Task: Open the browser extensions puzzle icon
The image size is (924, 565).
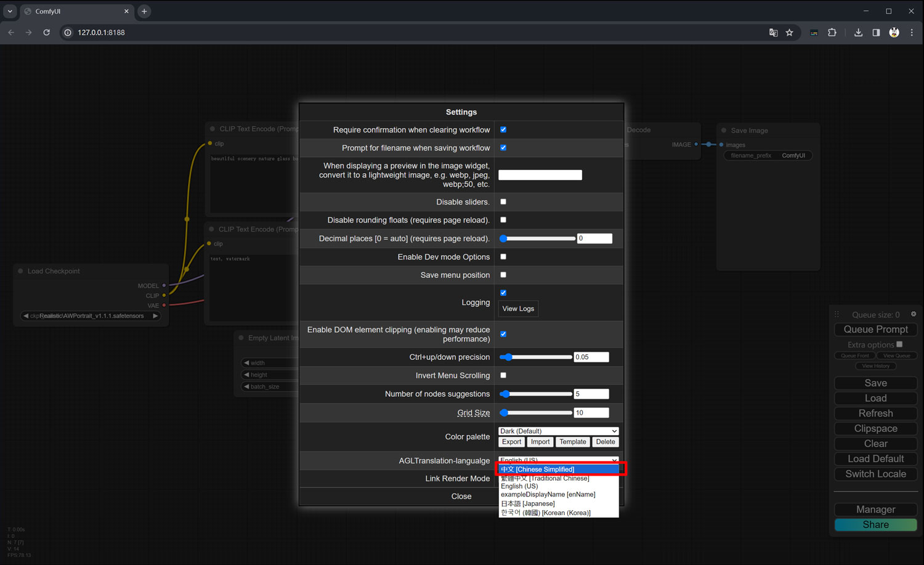Action: [832, 33]
